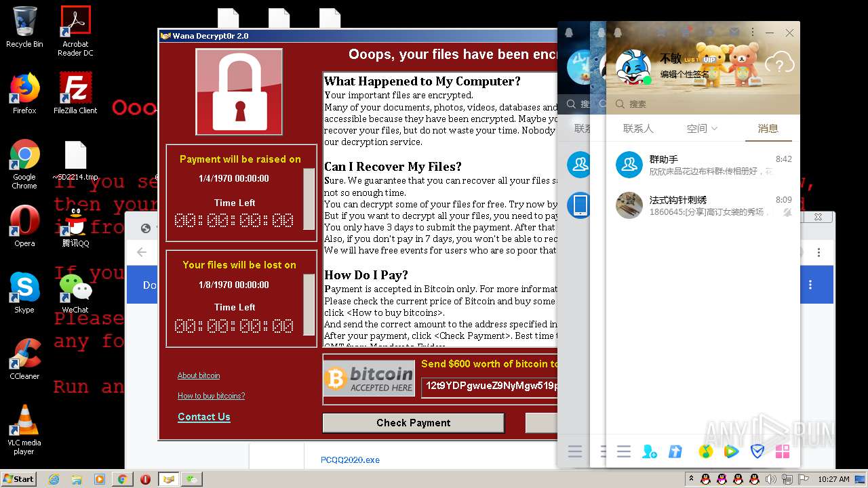
Task: Click the volume icon in system tray
Action: click(770, 479)
